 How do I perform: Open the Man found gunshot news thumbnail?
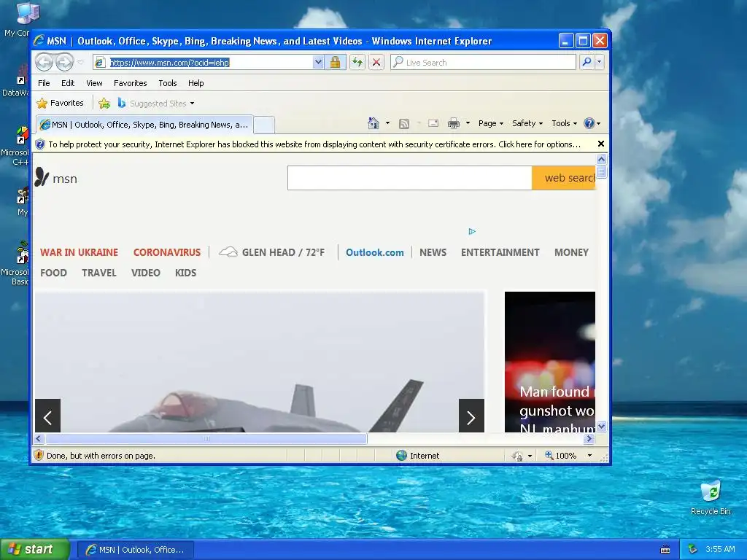pyautogui.click(x=550, y=362)
